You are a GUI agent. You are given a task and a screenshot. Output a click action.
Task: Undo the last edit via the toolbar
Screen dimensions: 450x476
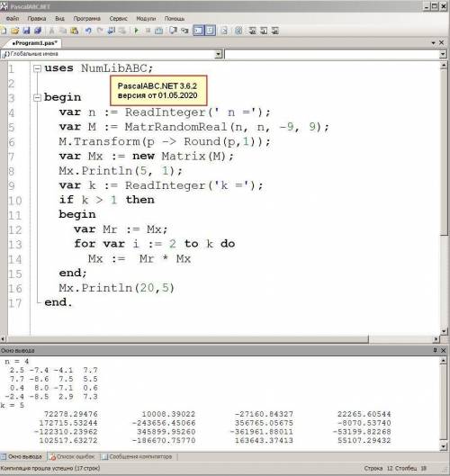click(x=88, y=31)
